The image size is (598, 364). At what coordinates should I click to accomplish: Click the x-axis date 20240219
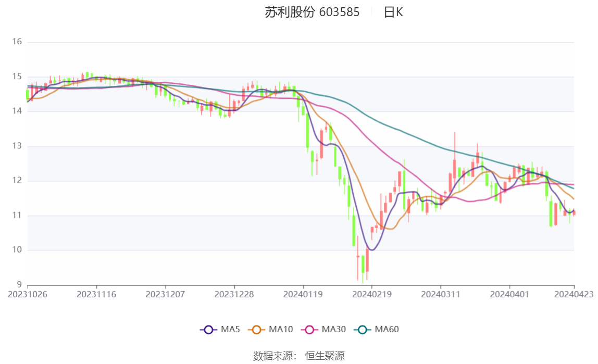pyautogui.click(x=372, y=295)
